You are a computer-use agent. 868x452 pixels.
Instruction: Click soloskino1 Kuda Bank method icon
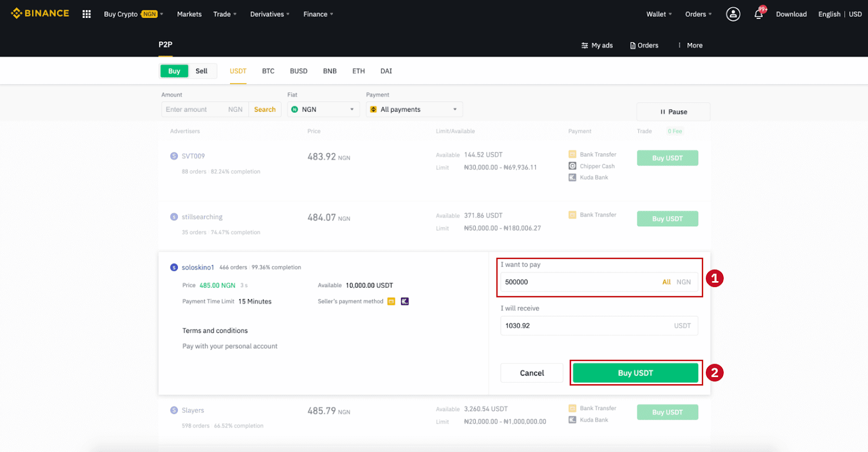coord(405,302)
